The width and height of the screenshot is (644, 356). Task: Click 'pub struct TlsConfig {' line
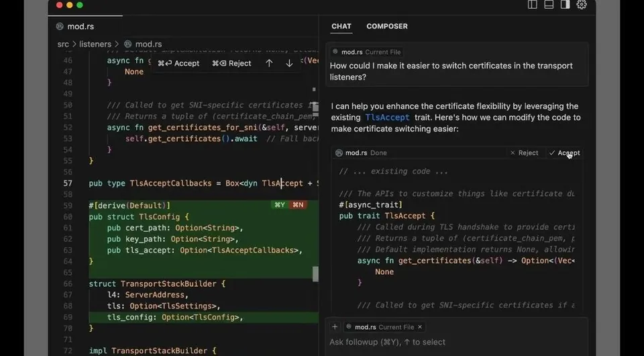pyautogui.click(x=139, y=217)
